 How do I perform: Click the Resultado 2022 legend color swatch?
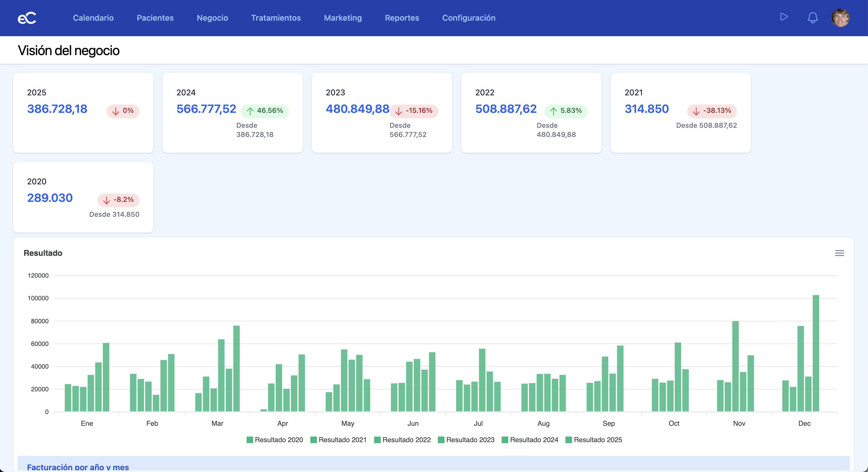tap(377, 440)
